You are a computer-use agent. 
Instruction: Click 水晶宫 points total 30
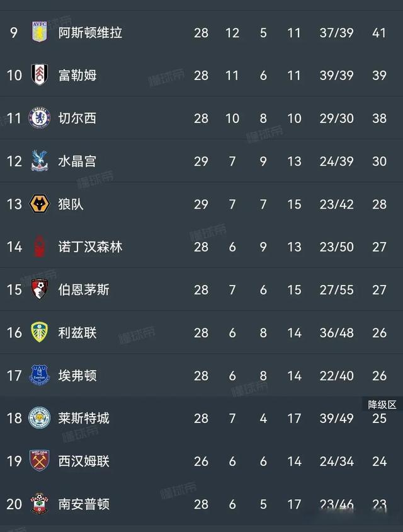378,161
